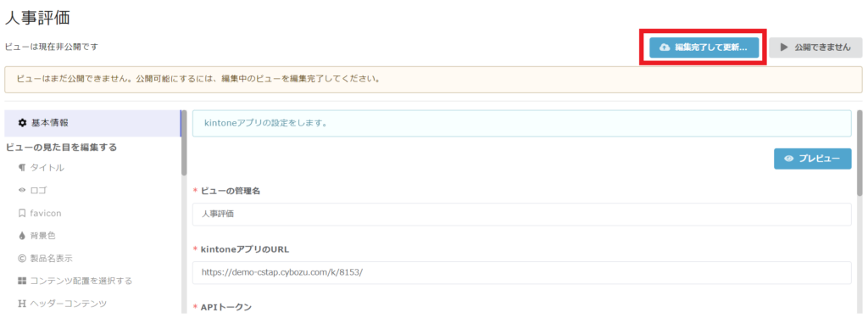Viewport: 868px width, 318px height.
Task: Click the cloud upload icon on 編集完了して更新
Action: [665, 47]
